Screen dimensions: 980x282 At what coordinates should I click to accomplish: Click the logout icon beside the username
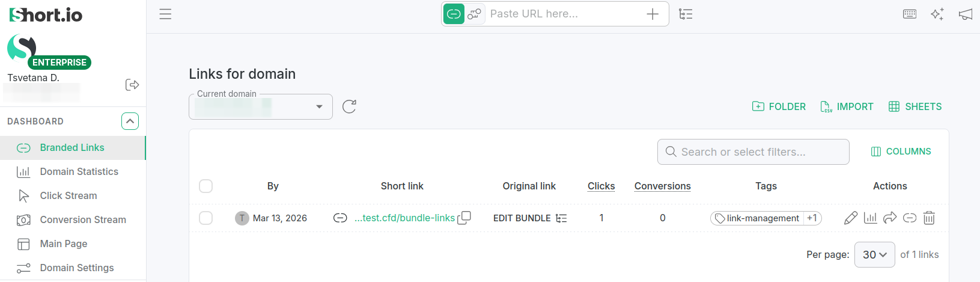pyautogui.click(x=132, y=85)
